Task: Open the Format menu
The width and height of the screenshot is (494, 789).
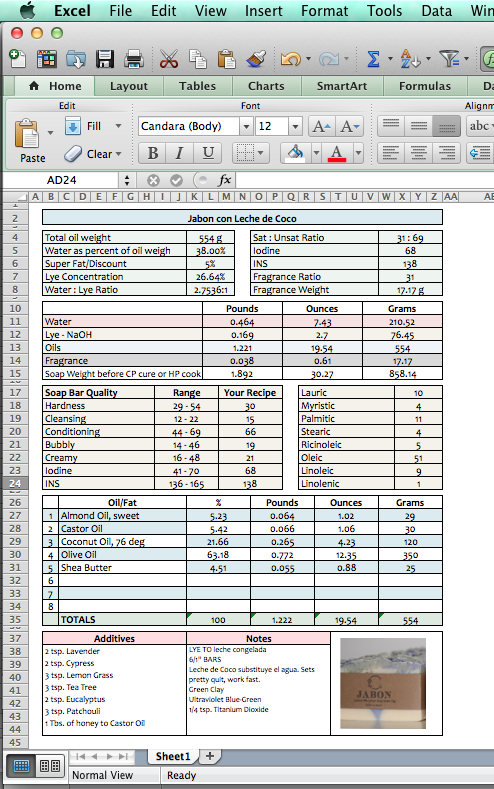Action: click(x=324, y=11)
